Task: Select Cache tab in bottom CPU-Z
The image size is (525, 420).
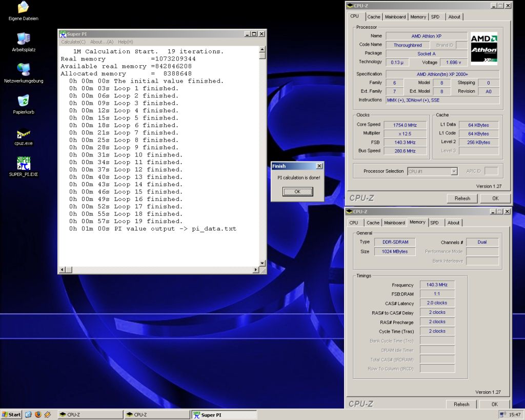Action: [x=373, y=223]
